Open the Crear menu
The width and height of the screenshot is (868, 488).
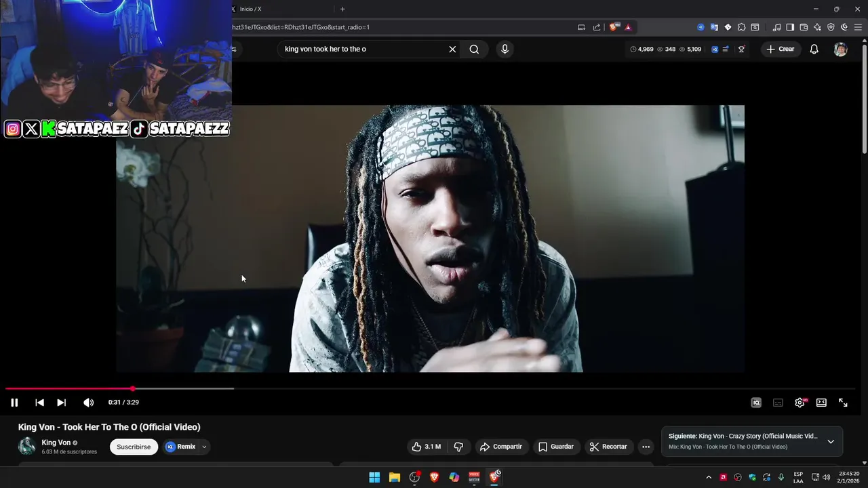(x=781, y=49)
